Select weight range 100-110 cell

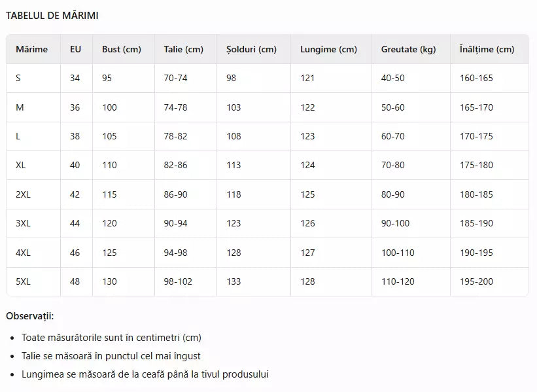point(398,253)
